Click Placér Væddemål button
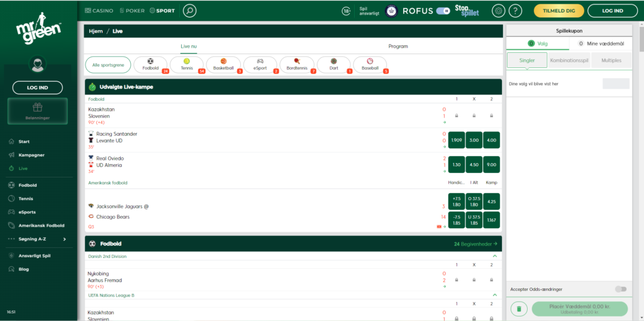Viewport: 644px width, 321px height. pos(579,308)
